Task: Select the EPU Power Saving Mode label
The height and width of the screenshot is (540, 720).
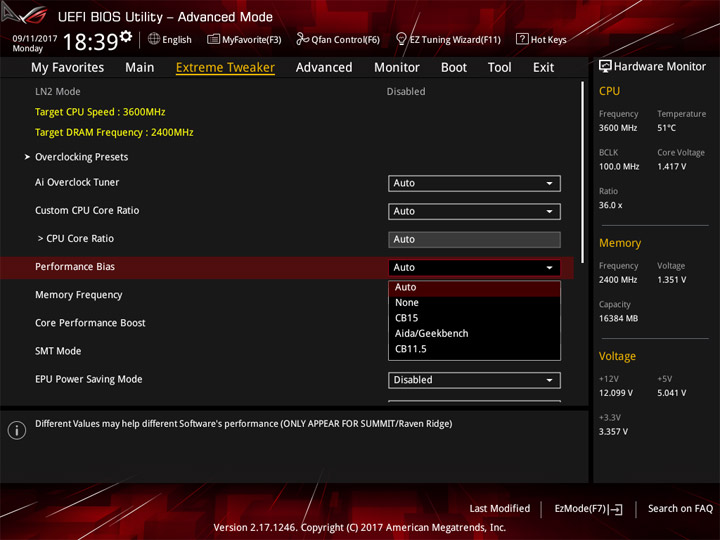Action: click(x=89, y=379)
